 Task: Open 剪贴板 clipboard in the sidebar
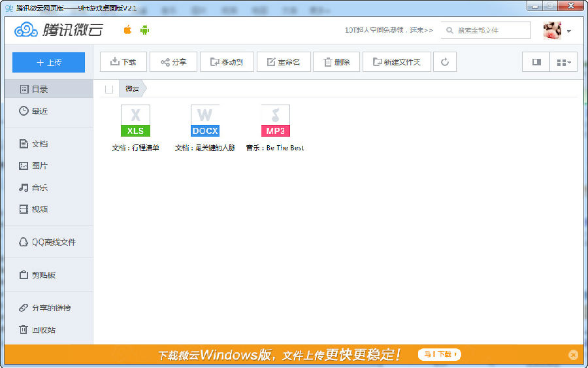tap(49, 275)
